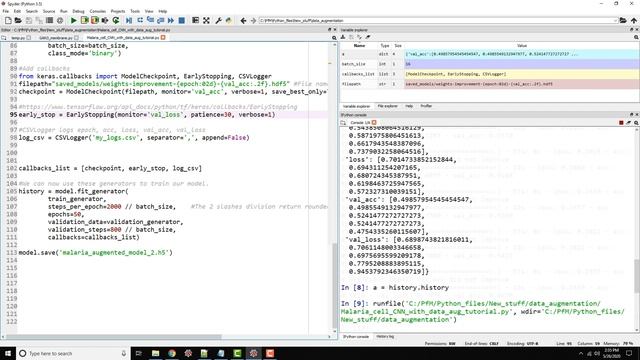640x360 pixels.
Task: Select the batch_size variable value cell
Action: click(522, 64)
